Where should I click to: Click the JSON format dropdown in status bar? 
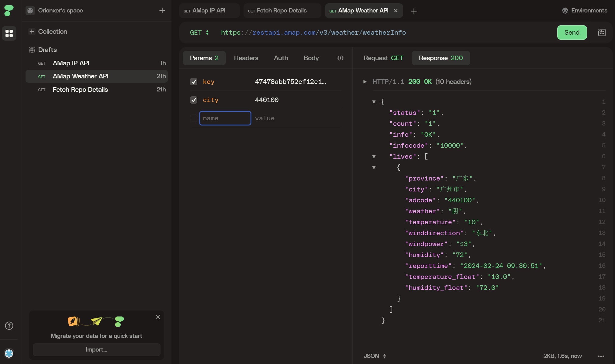point(374,355)
